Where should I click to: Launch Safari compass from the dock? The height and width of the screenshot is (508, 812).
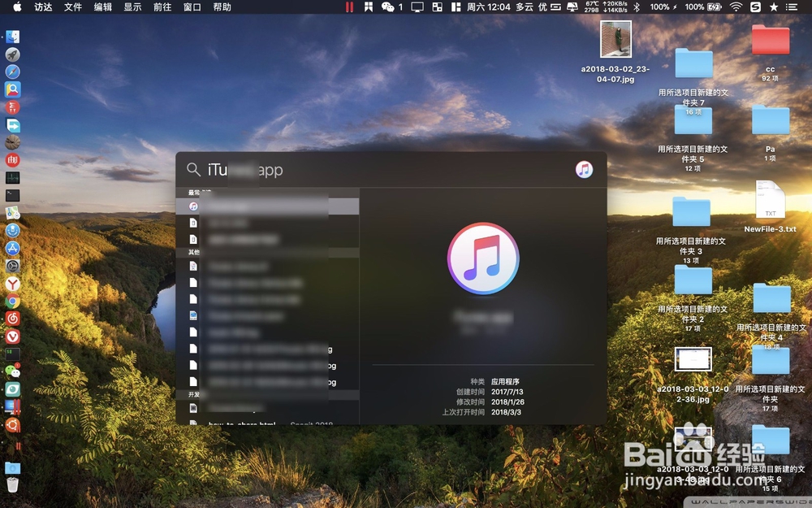(12, 72)
